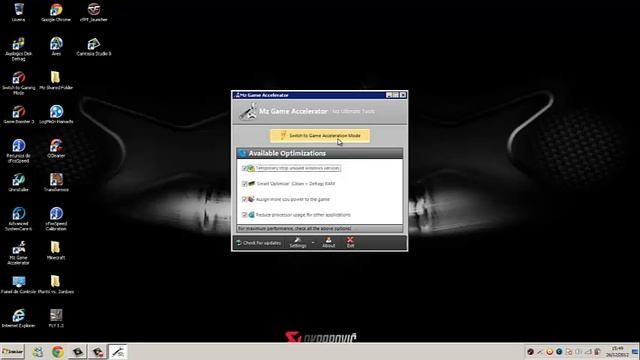Minimize the Mz Game Accelerator window
Screen dimensions: 640x360
(389, 95)
